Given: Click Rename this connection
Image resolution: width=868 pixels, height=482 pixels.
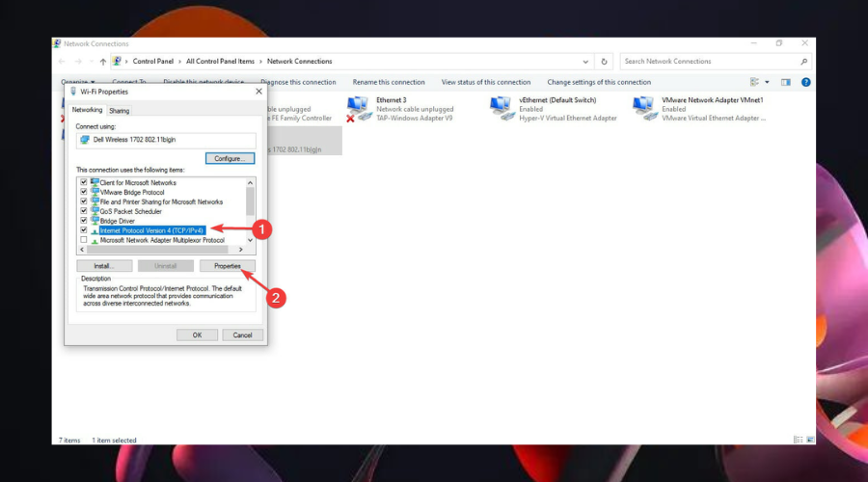Looking at the screenshot, I should point(389,82).
